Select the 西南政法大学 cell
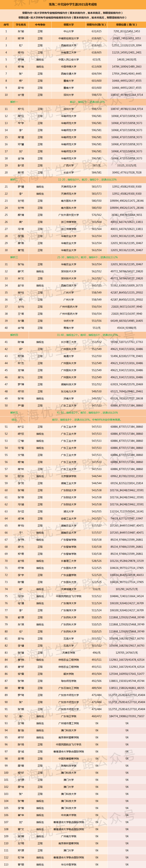The width and height of the screenshot is (146, 868). pos(69,45)
